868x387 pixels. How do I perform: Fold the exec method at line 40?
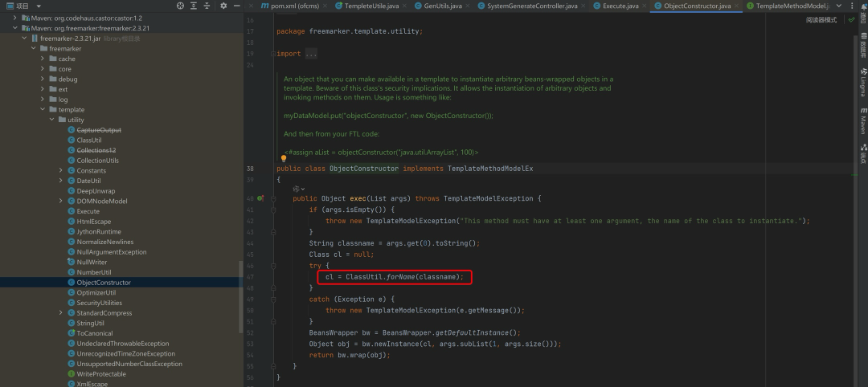pyautogui.click(x=273, y=198)
